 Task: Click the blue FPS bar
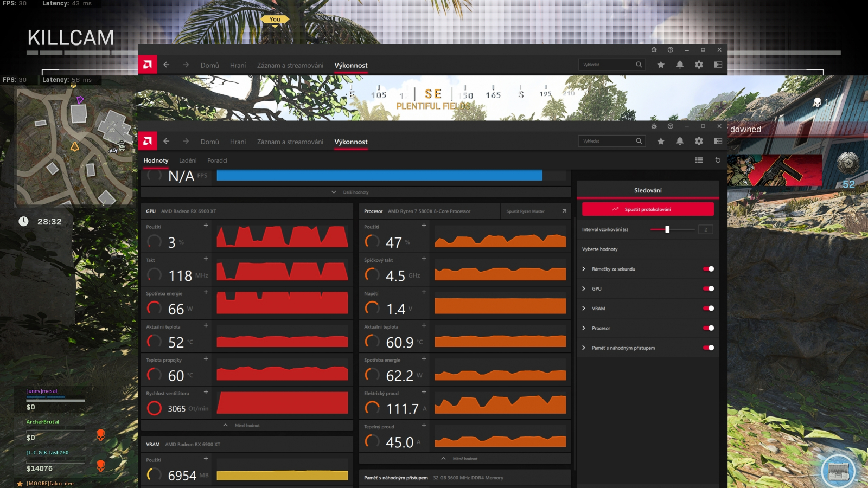[x=379, y=175]
